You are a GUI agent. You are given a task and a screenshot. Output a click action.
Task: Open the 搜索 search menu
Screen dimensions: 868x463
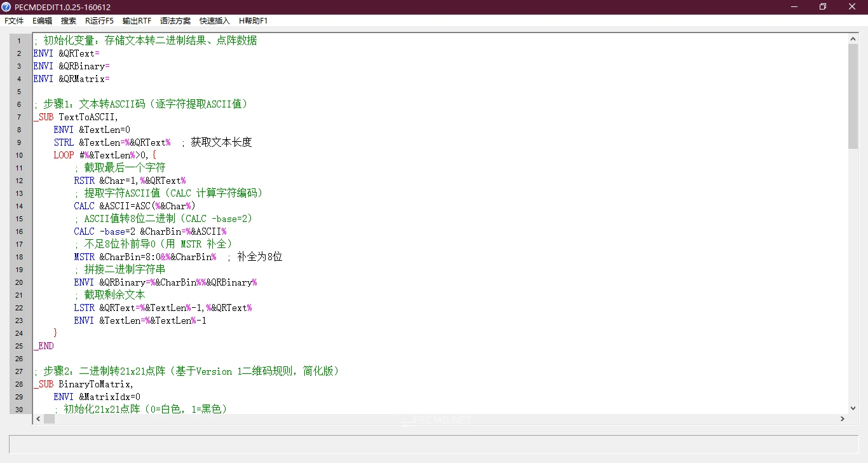coord(68,20)
